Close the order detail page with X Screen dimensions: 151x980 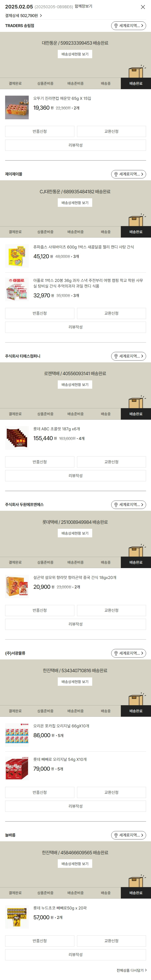click(x=143, y=7)
